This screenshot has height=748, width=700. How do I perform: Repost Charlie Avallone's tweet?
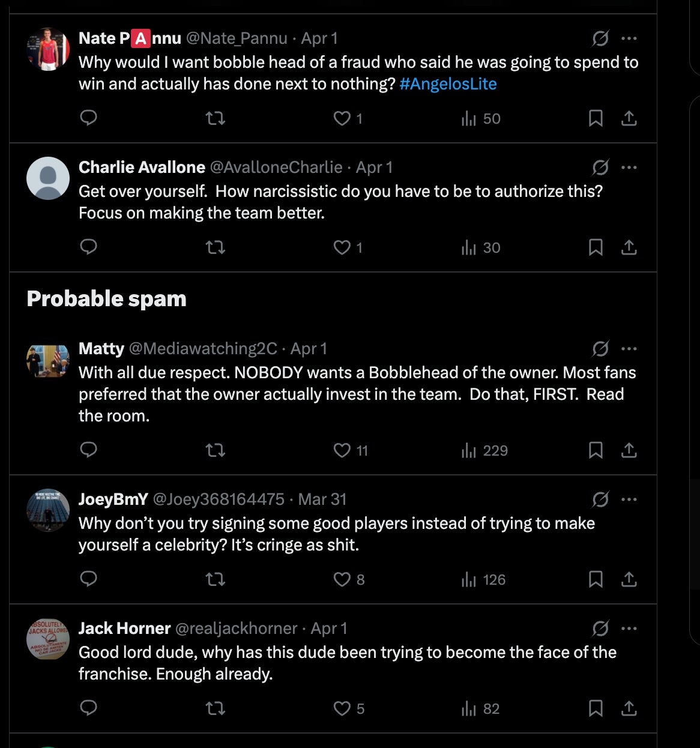click(x=216, y=247)
